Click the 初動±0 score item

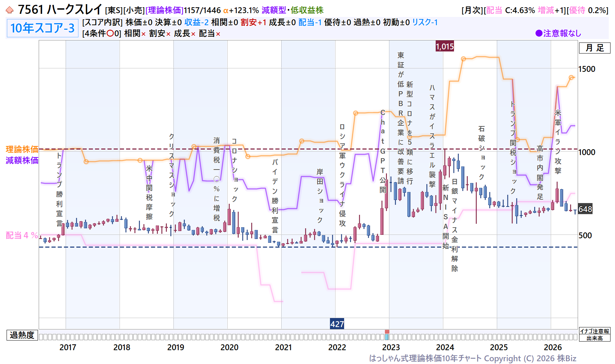pos(396,22)
